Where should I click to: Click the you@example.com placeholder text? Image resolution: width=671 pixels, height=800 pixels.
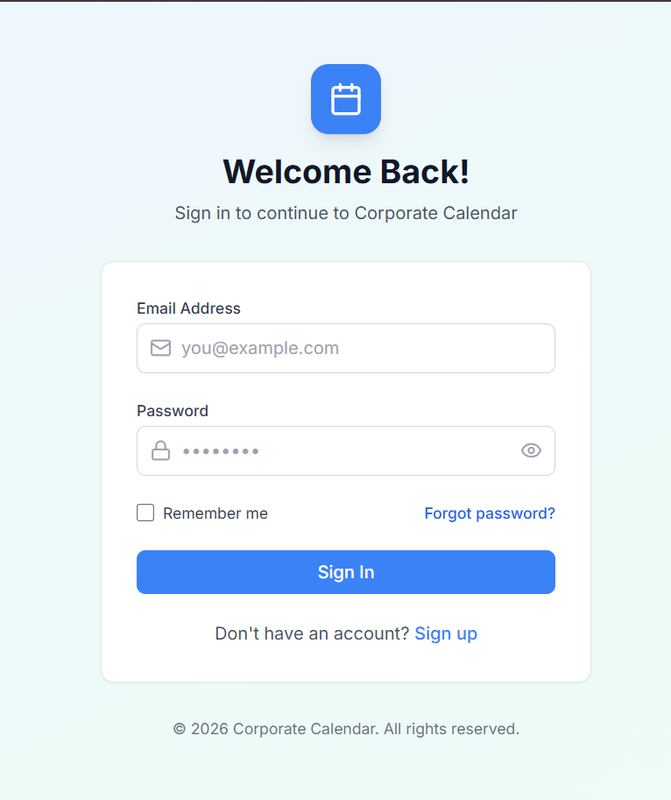tap(260, 348)
